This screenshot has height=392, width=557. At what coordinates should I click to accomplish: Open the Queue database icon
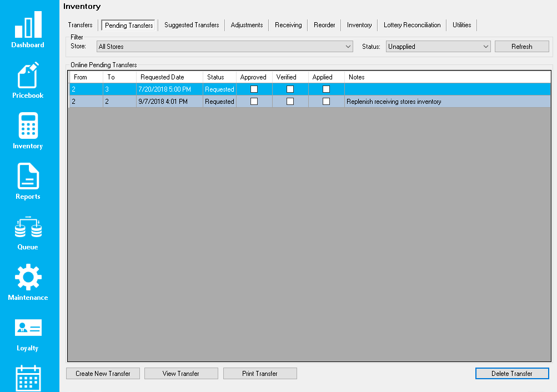28,227
